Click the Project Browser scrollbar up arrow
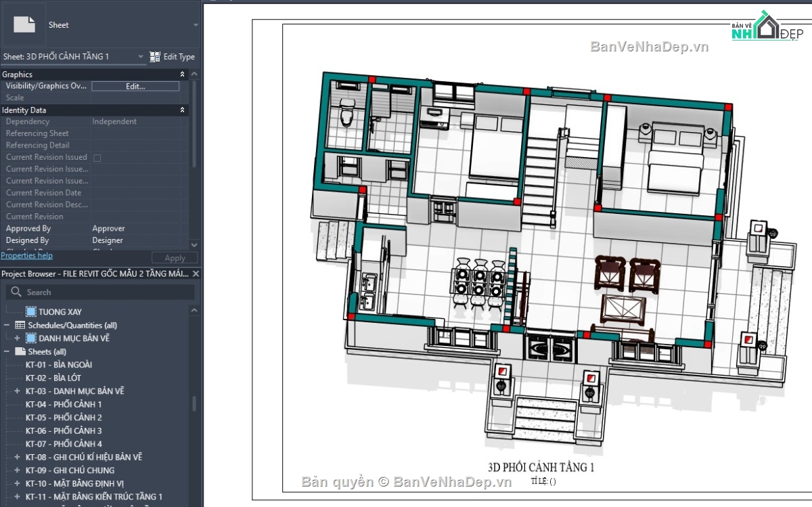 coord(194,311)
